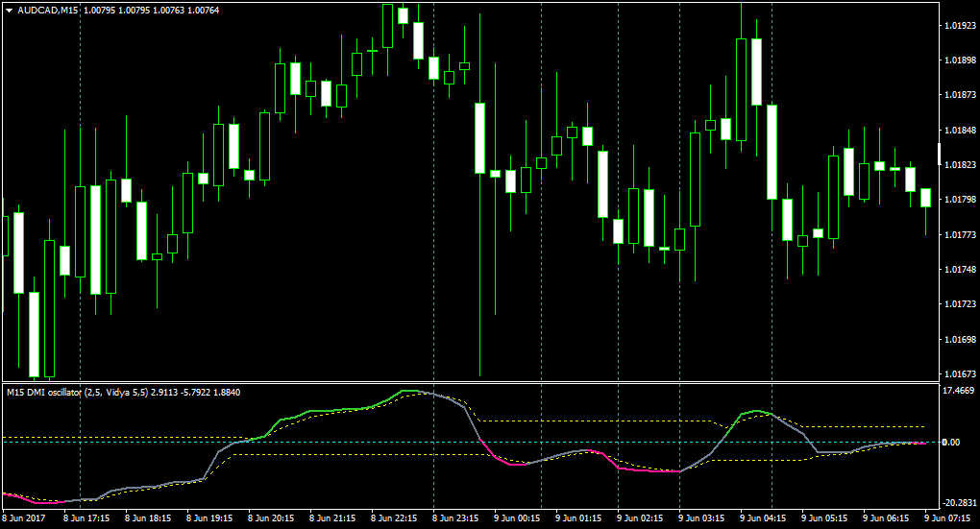Viewport: 980px width, 529px height.
Task: Click price level 1.01823 on the axis
Action: tap(960, 165)
